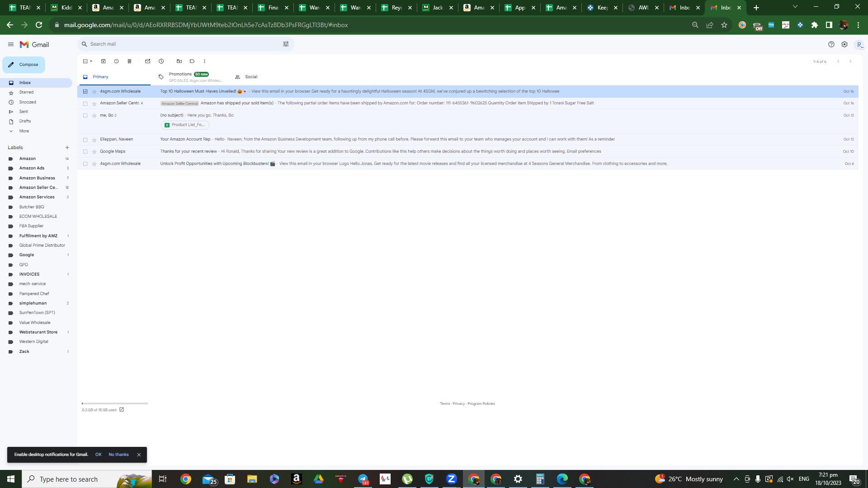Screen dimensions: 868x488
Task: Show search options filter icon
Action: (x=286, y=44)
